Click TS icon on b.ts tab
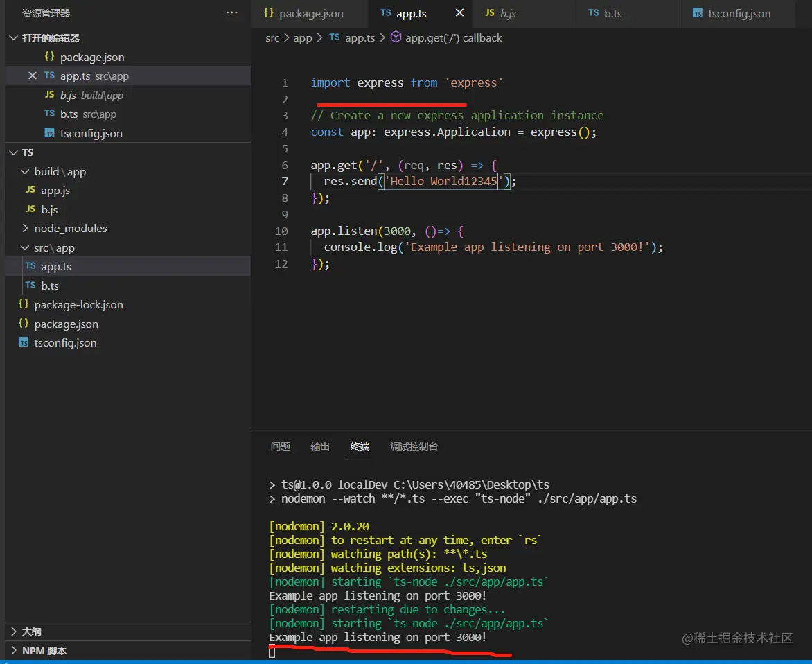This screenshot has height=664, width=812. pos(594,13)
